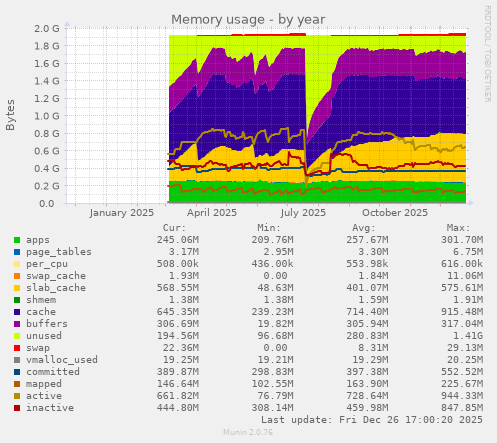Click apps current value 245.06M

point(178,240)
